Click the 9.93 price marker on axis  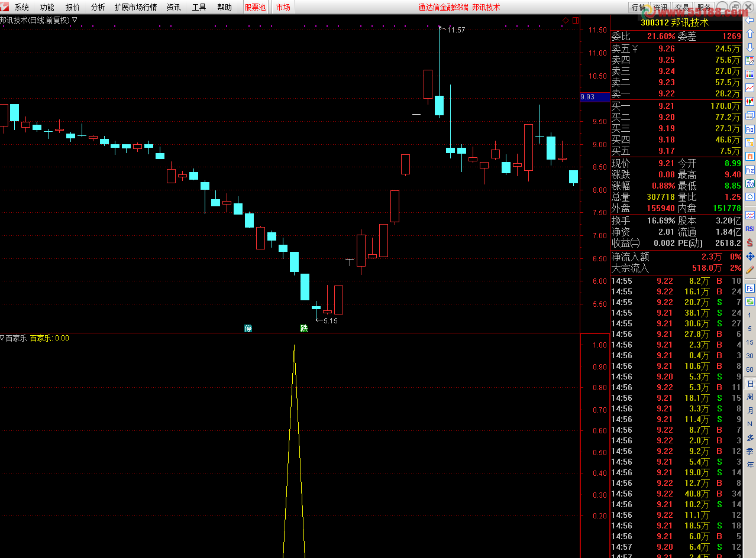pyautogui.click(x=595, y=97)
